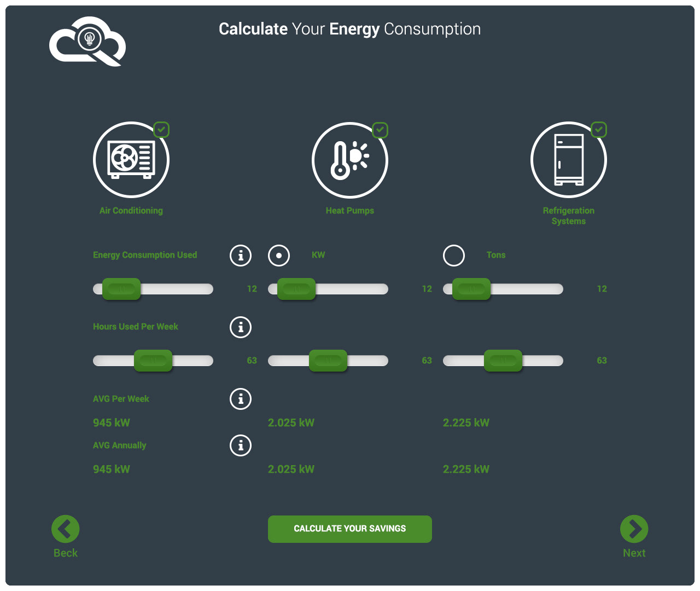Screen dimensions: 700x591
Task: Click the AVG Per Week label
Action: tap(121, 399)
